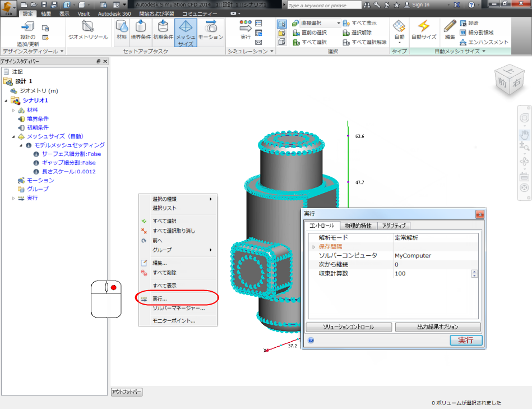Open the Vault ribbon tab
Viewport: 532px width, 409px height.
click(84, 13)
